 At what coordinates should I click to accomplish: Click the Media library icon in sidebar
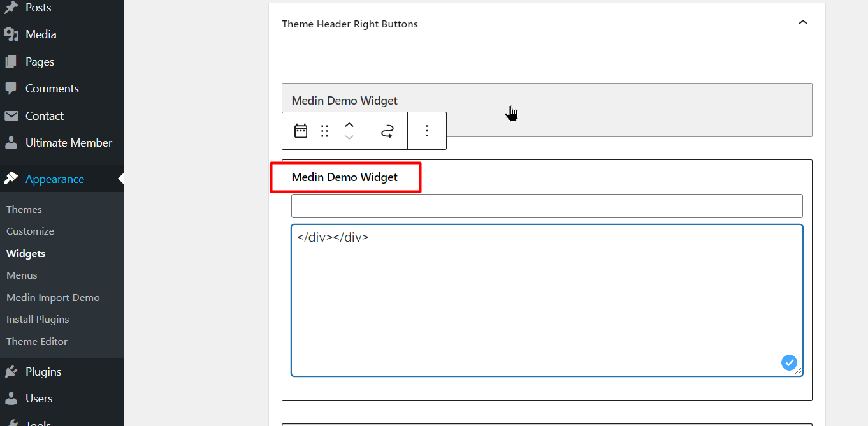[11, 34]
